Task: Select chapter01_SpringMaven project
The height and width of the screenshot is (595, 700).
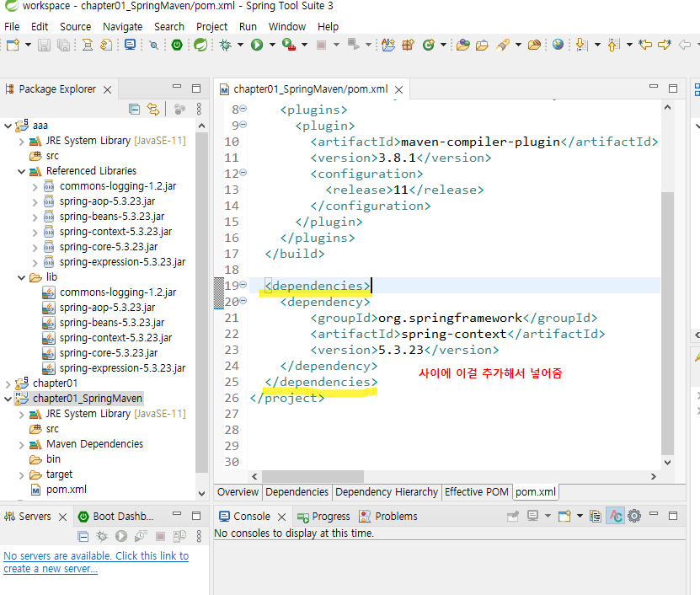Action: point(88,399)
